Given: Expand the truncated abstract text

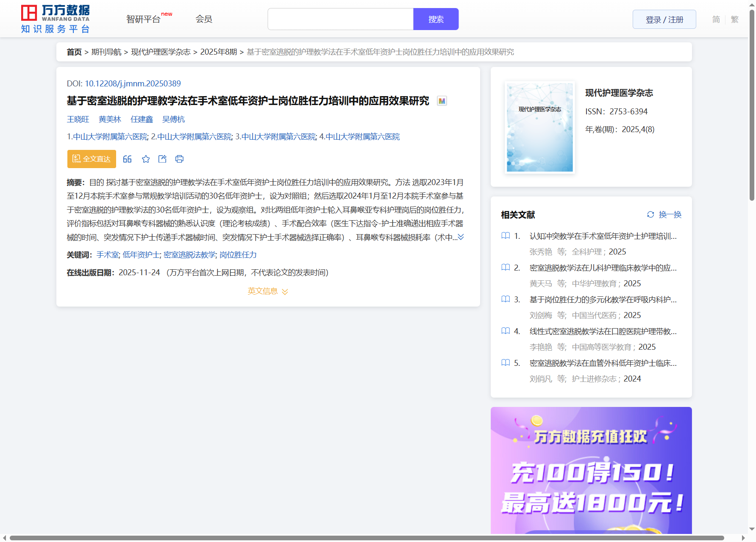Looking at the screenshot, I should pos(461,237).
